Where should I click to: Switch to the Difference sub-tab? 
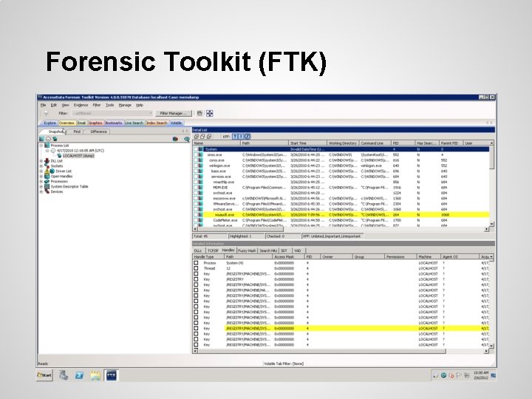coord(99,132)
